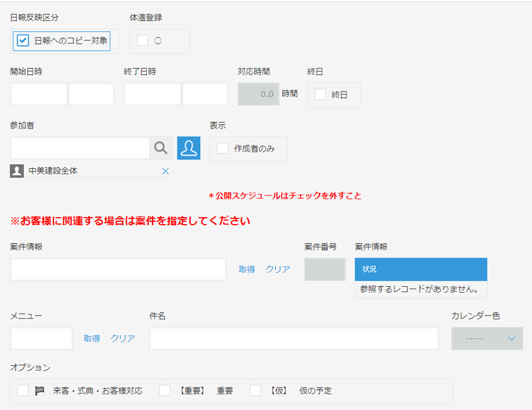Image resolution: width=532 pixels, height=410 pixels.
Task: Focus the メニュー lookup input
Action: tap(41, 338)
